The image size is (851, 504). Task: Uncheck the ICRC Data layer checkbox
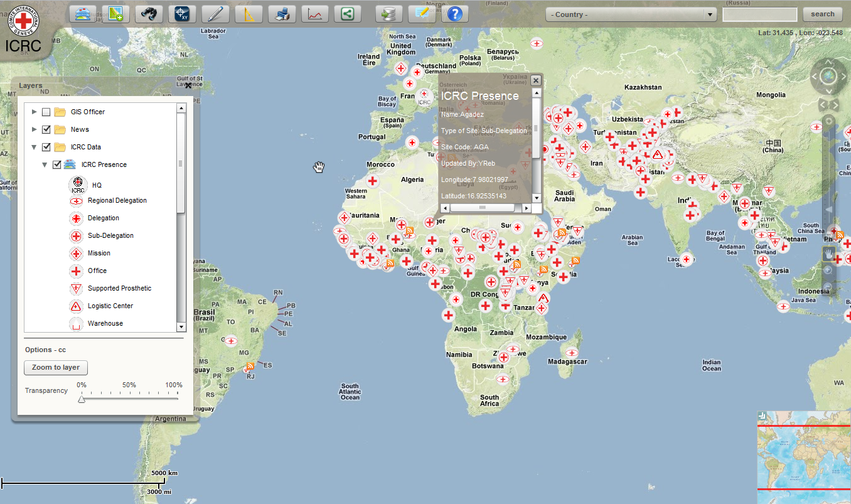46,147
